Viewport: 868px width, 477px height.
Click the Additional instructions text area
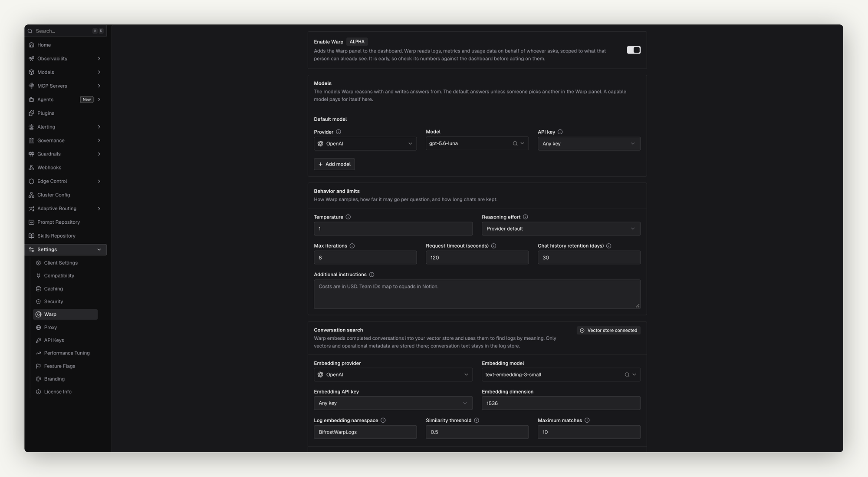(477, 294)
